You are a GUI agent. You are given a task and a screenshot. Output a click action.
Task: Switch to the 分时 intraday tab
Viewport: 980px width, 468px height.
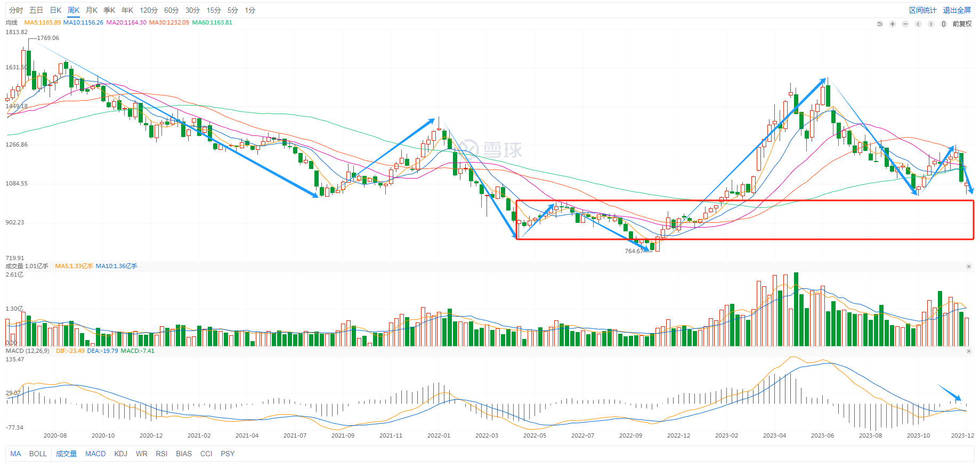click(x=16, y=10)
